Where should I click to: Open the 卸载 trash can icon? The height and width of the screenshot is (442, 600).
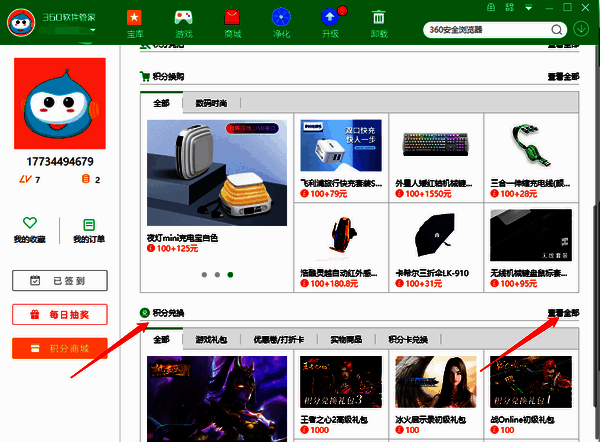(x=379, y=18)
